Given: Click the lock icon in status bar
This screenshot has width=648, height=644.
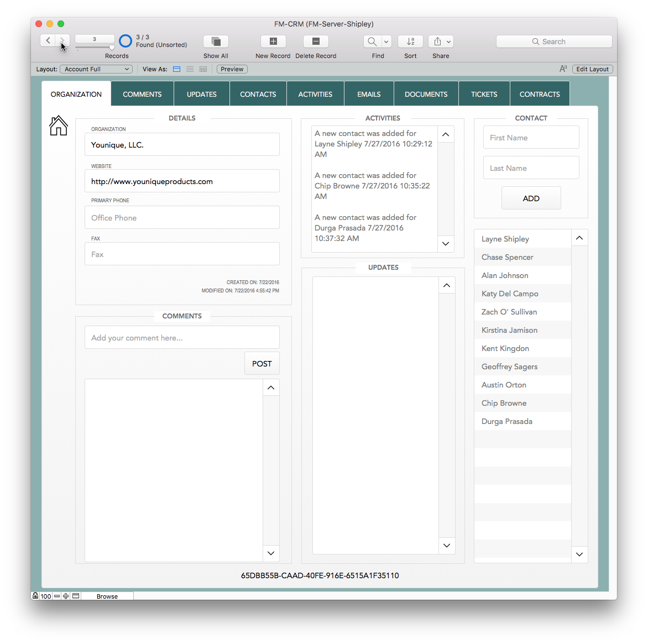Looking at the screenshot, I should point(35,596).
